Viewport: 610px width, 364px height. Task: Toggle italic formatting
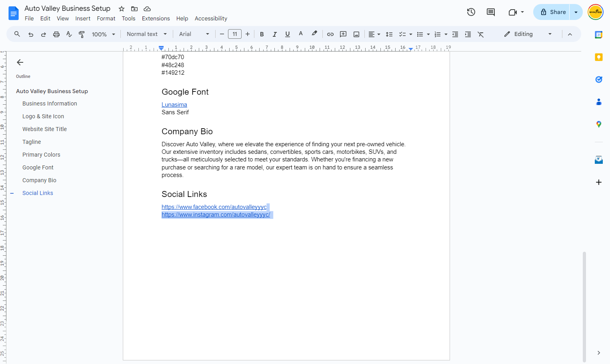point(275,34)
